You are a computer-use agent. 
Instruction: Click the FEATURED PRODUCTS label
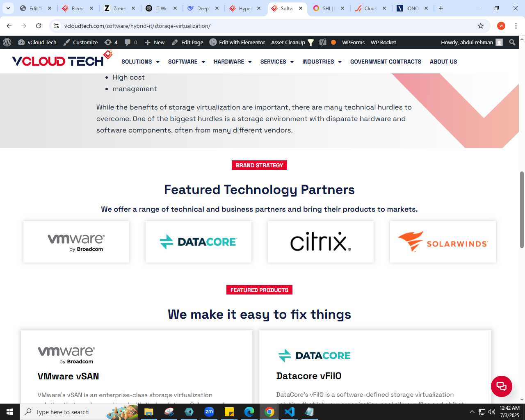click(259, 290)
